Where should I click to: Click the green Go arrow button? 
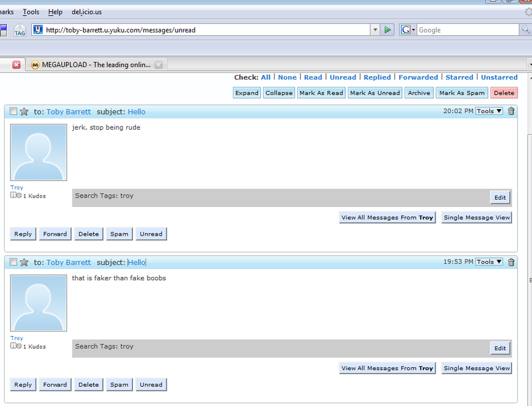tap(388, 30)
